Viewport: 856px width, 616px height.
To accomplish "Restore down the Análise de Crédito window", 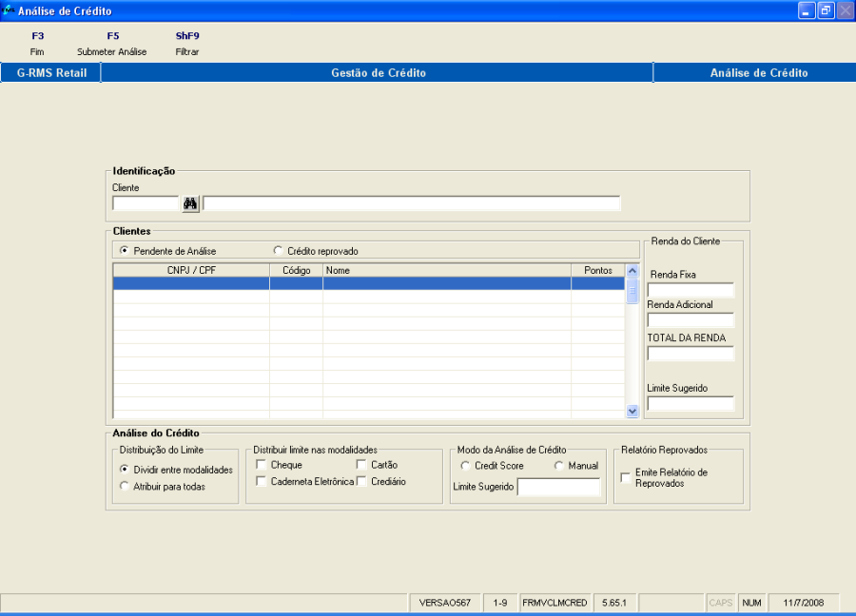I will (x=826, y=10).
